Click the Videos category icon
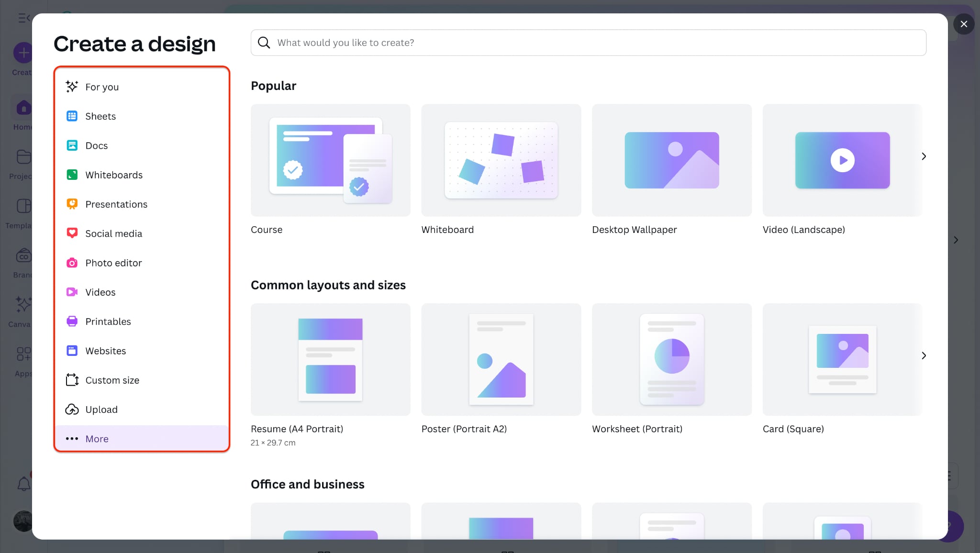 [72, 292]
